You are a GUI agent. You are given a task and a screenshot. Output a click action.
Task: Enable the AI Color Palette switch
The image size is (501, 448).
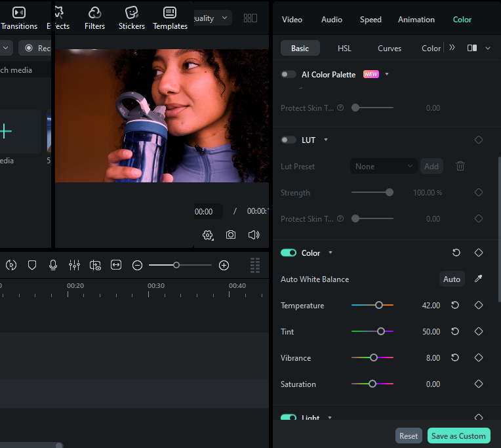tap(289, 75)
